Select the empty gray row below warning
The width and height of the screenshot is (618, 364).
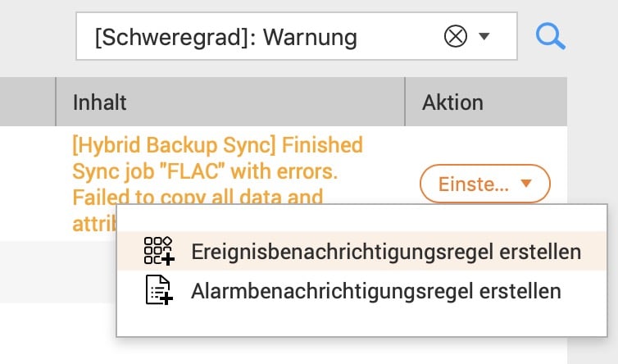click(x=58, y=271)
